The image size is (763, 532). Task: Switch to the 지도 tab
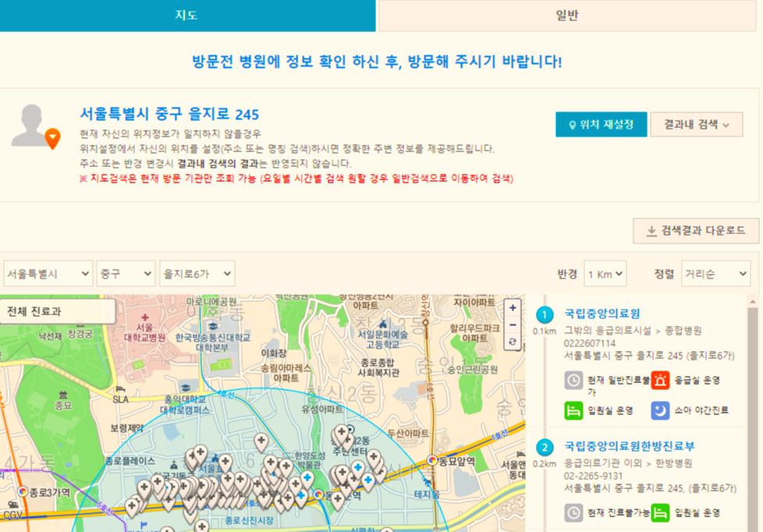coord(187,16)
